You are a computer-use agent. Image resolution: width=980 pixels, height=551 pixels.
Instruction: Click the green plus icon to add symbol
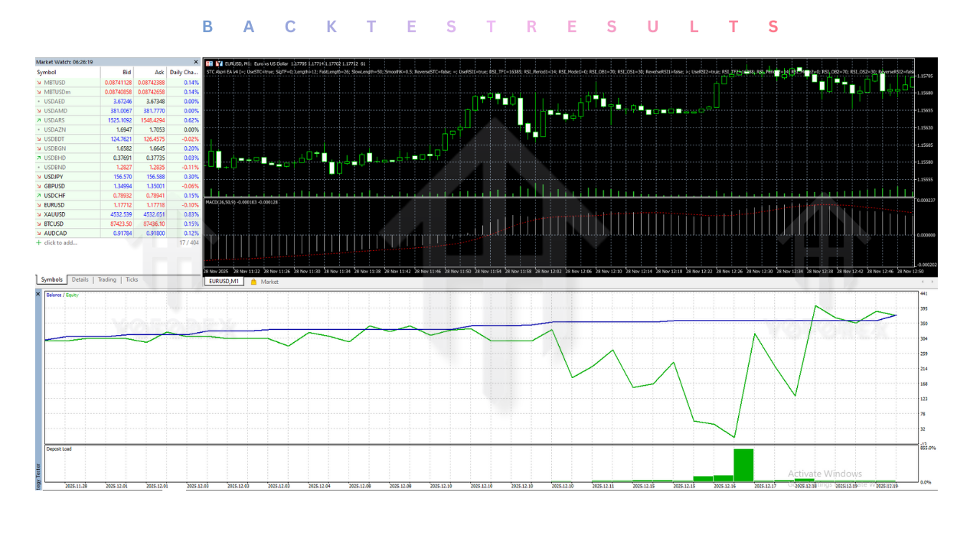pos(39,243)
